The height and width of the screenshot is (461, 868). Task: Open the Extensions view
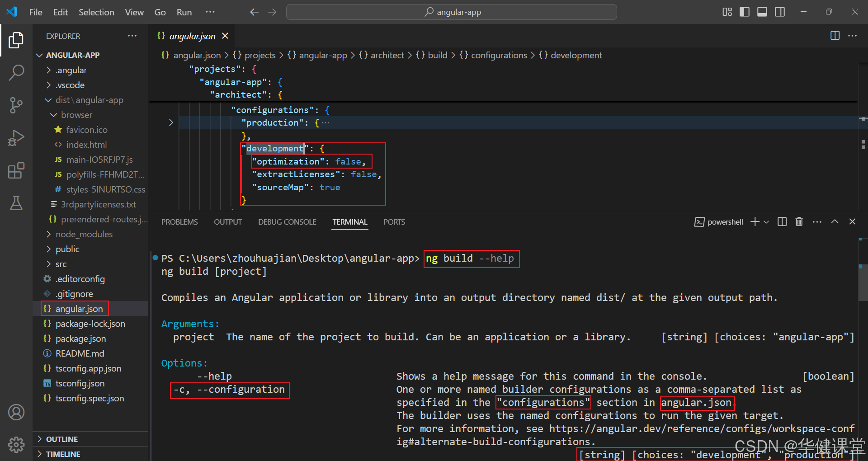pyautogui.click(x=16, y=170)
